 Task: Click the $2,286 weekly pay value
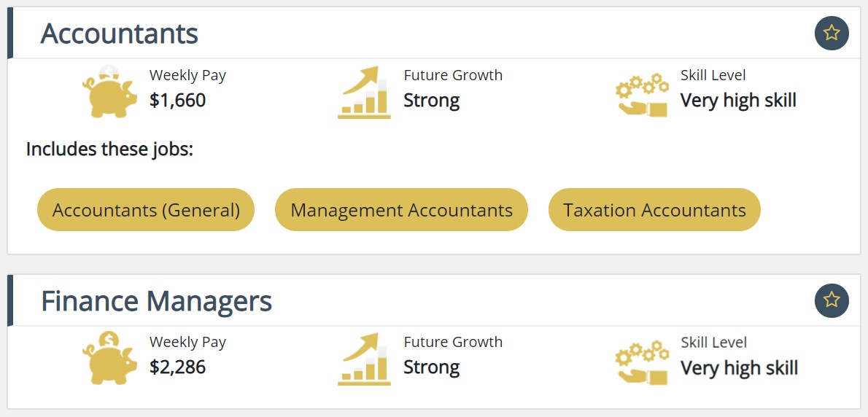(x=177, y=367)
